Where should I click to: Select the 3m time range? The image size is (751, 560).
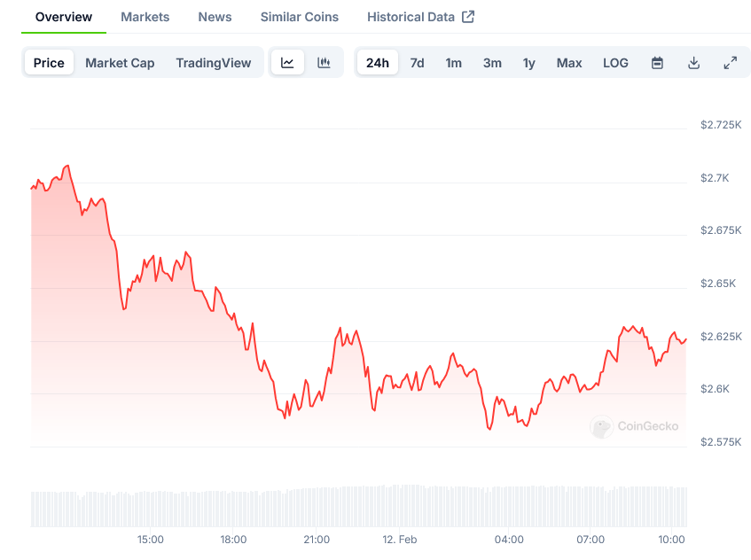pyautogui.click(x=492, y=63)
